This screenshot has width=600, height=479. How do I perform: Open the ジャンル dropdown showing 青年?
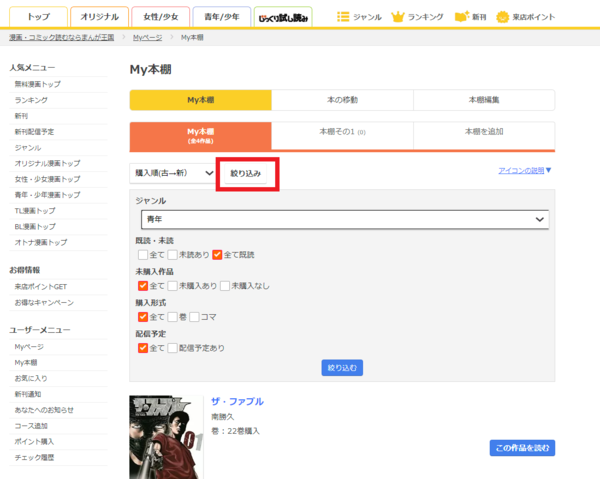345,220
